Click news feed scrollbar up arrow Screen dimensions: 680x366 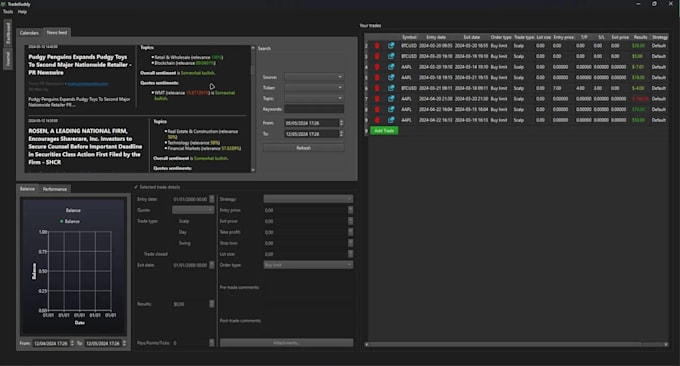click(253, 48)
